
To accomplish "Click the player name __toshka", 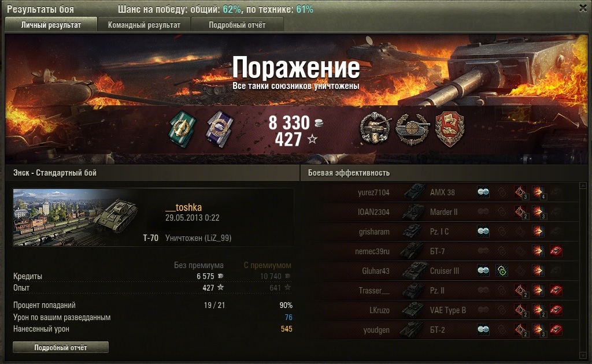I will [183, 207].
